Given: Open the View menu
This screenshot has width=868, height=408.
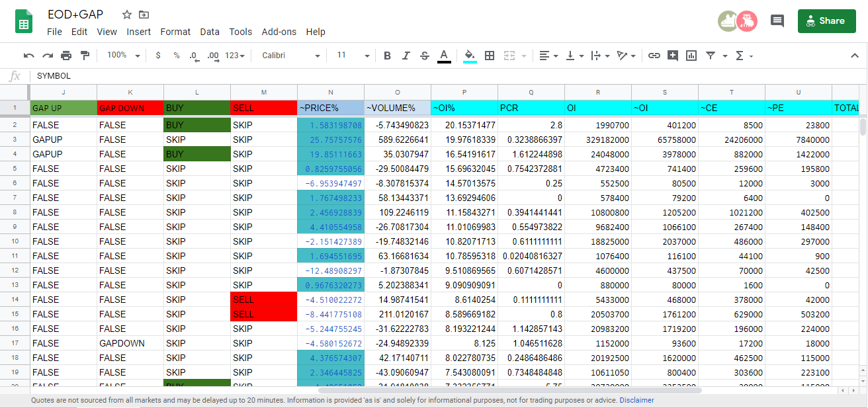Looking at the screenshot, I should click(x=107, y=32).
